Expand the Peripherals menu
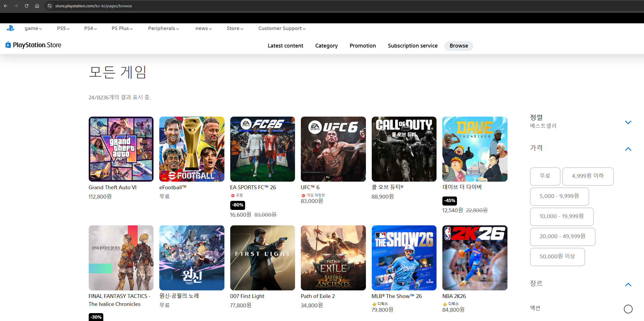This screenshot has width=644, height=321. tap(163, 28)
